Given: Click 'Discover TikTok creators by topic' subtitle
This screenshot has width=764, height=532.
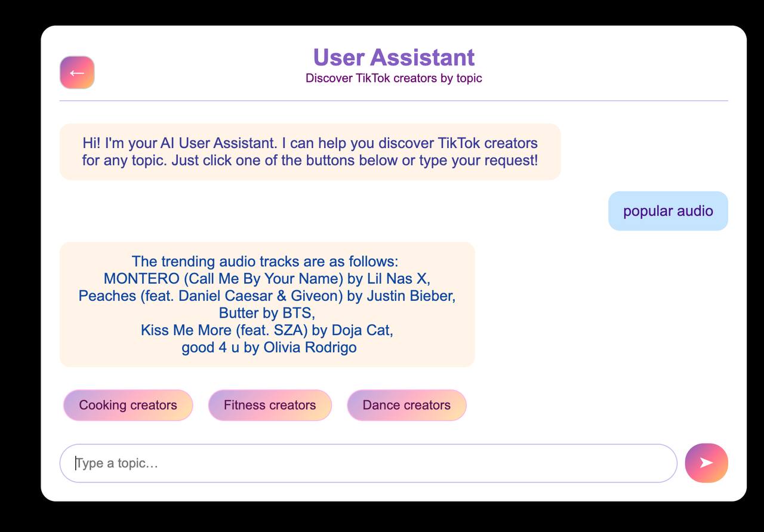Looking at the screenshot, I should (x=394, y=78).
